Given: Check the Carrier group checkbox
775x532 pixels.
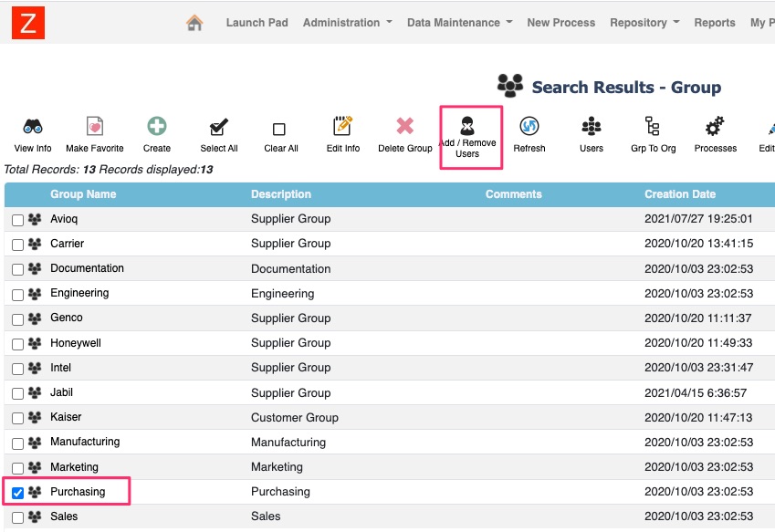Looking at the screenshot, I should (17, 245).
